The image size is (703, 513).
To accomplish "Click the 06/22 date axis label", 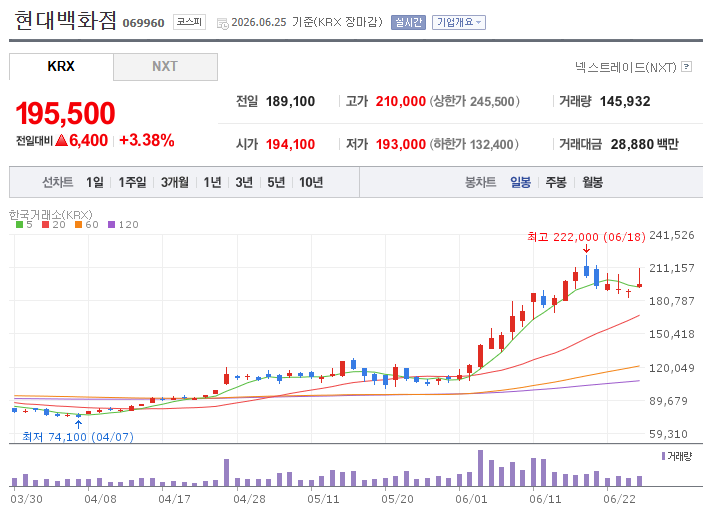I will point(619,499).
